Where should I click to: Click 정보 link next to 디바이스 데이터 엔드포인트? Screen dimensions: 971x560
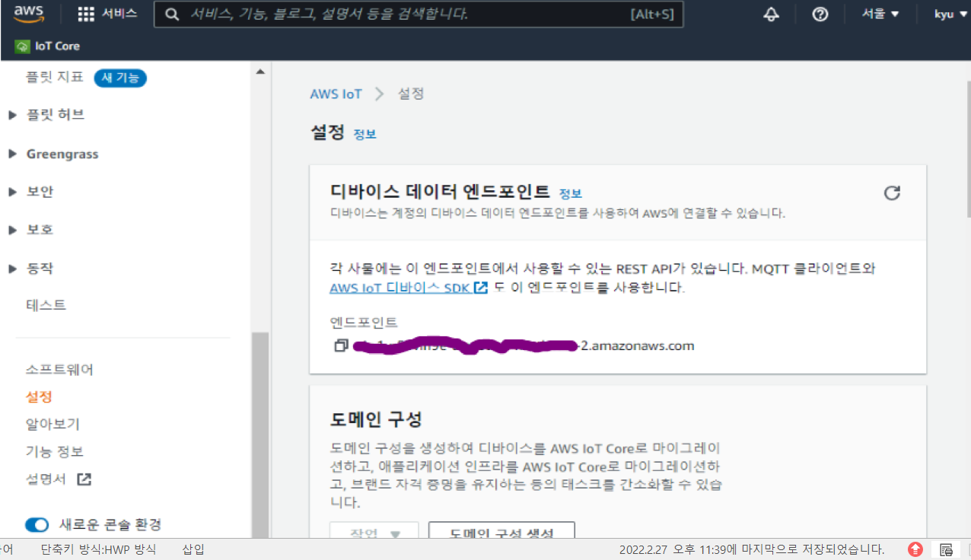point(570,194)
